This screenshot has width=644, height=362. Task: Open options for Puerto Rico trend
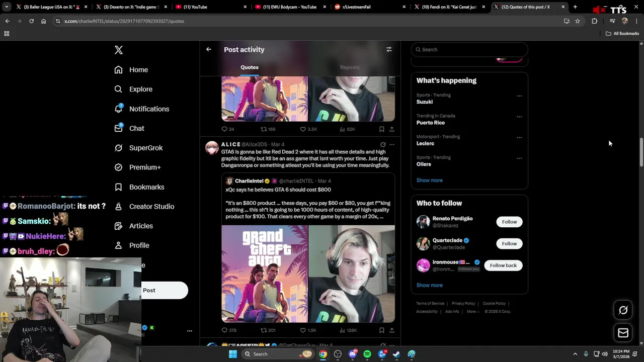[x=519, y=117]
